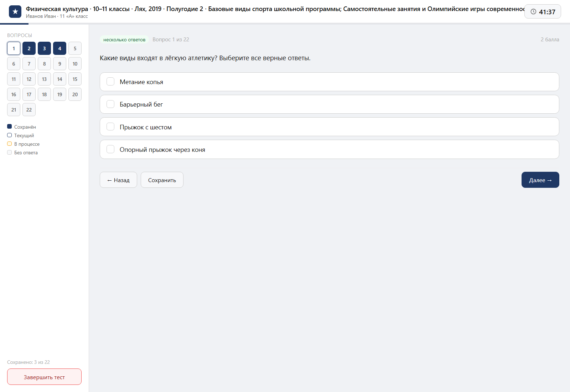
Task: Navigate to question 10
Action: pos(75,64)
